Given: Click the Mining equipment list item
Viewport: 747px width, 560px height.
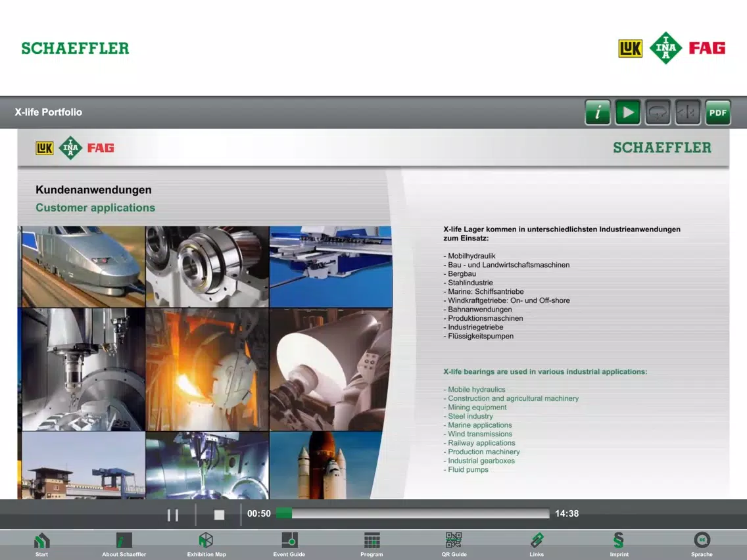Looking at the screenshot, I should coord(475,407).
